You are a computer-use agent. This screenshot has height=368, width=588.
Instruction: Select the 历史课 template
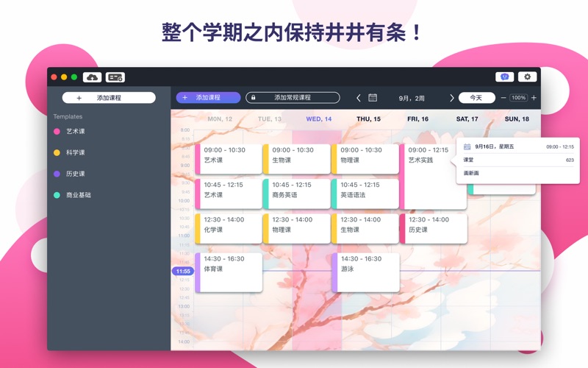(x=76, y=174)
